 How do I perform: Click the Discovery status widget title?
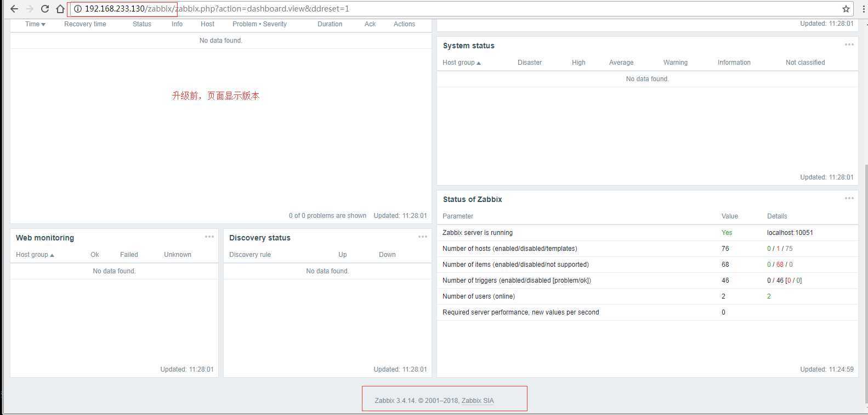click(260, 238)
